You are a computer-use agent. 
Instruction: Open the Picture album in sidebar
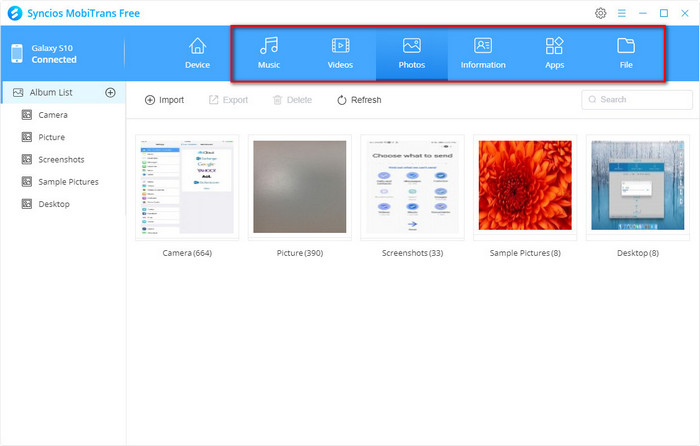[x=51, y=137]
